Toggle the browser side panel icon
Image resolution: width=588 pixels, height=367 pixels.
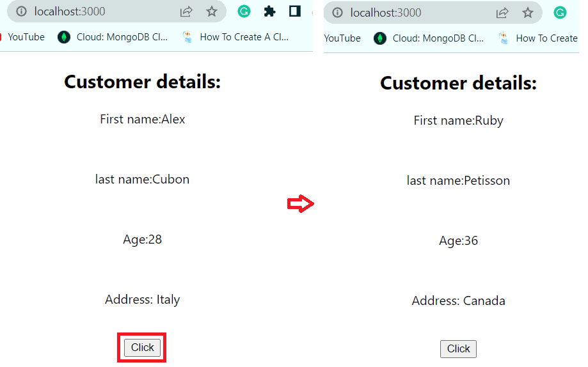click(295, 12)
